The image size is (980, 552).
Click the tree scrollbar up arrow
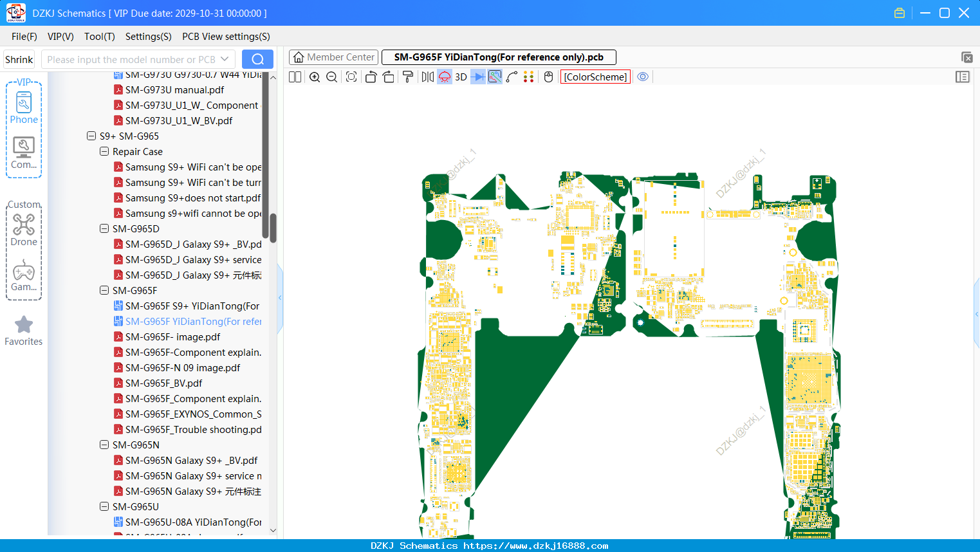click(273, 77)
